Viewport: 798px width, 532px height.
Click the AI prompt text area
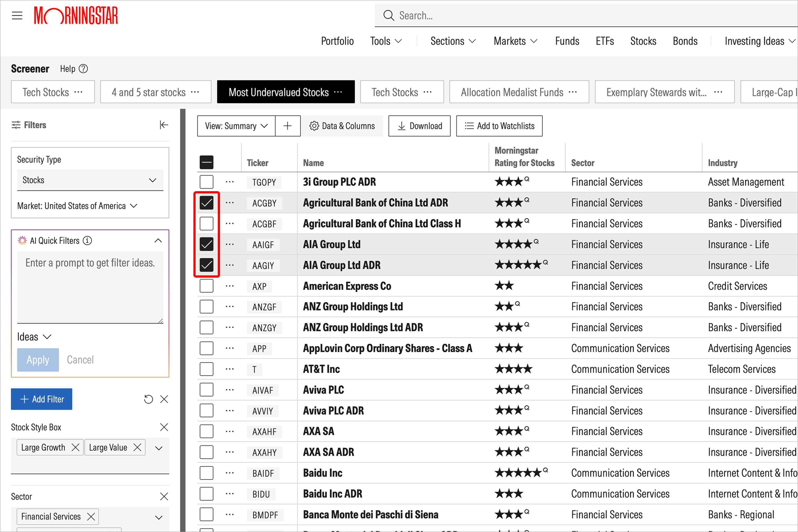90,287
